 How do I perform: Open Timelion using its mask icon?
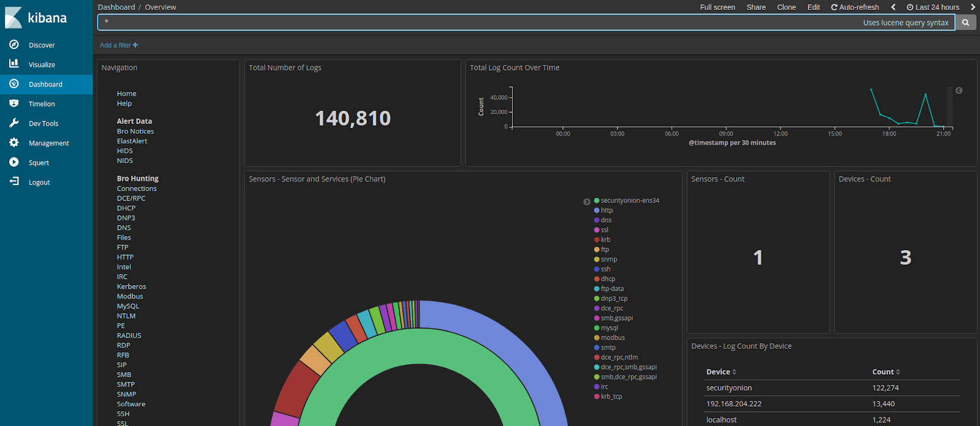point(13,104)
